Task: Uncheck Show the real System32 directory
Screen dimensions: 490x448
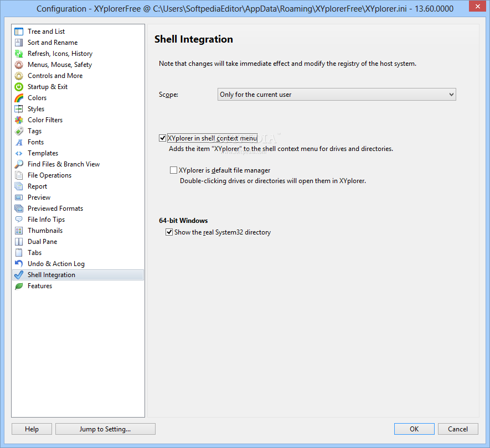Action: click(x=169, y=232)
